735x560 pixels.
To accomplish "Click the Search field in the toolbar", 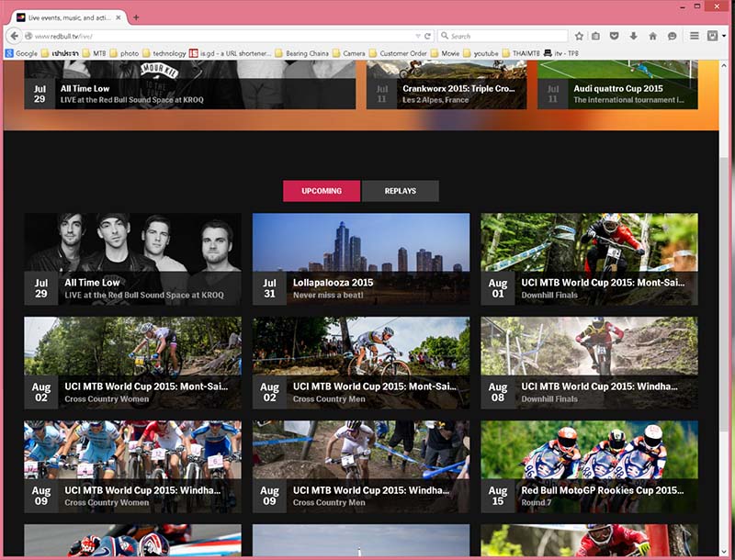I will 503,36.
